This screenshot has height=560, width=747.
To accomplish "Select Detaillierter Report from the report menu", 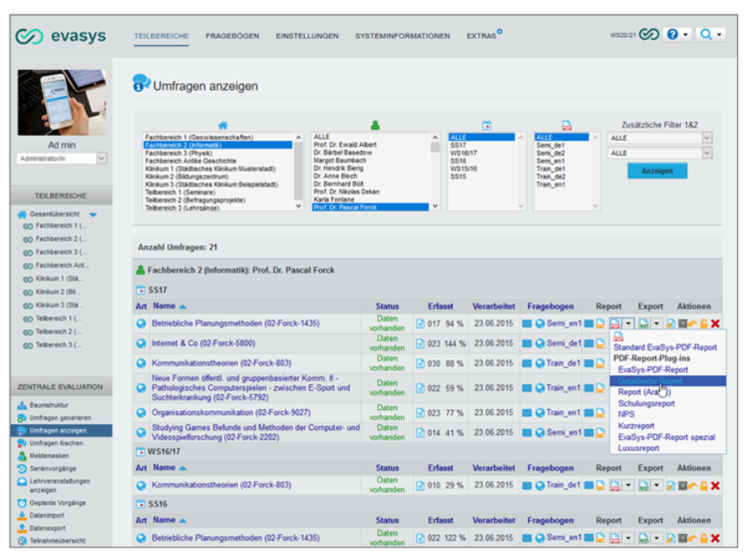I will pyautogui.click(x=650, y=381).
